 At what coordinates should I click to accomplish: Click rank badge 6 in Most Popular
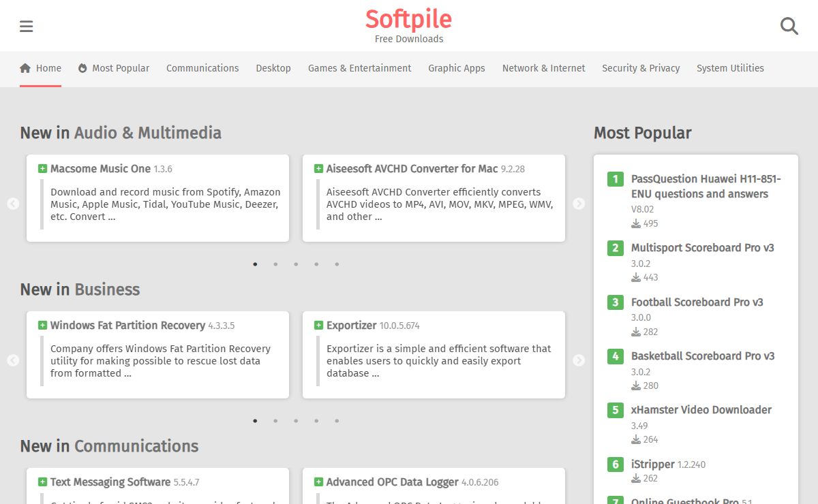pos(616,464)
